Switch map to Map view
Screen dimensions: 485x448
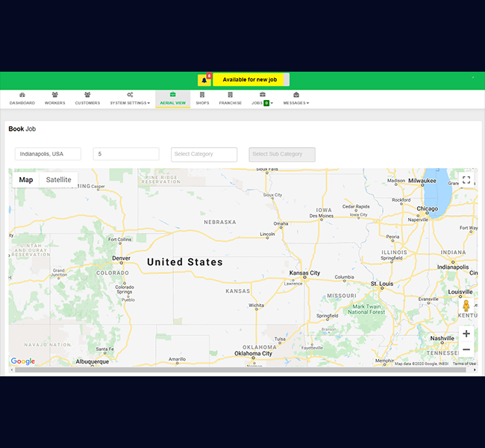click(x=26, y=180)
